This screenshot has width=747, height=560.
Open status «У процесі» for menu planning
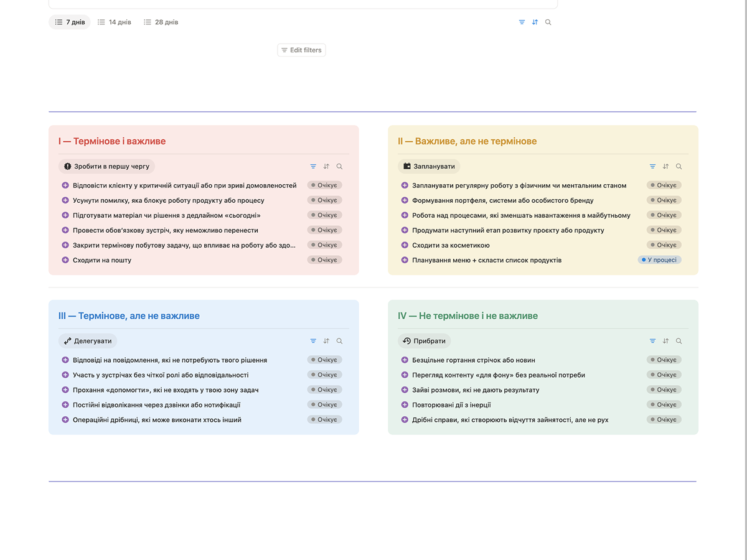[x=659, y=260]
